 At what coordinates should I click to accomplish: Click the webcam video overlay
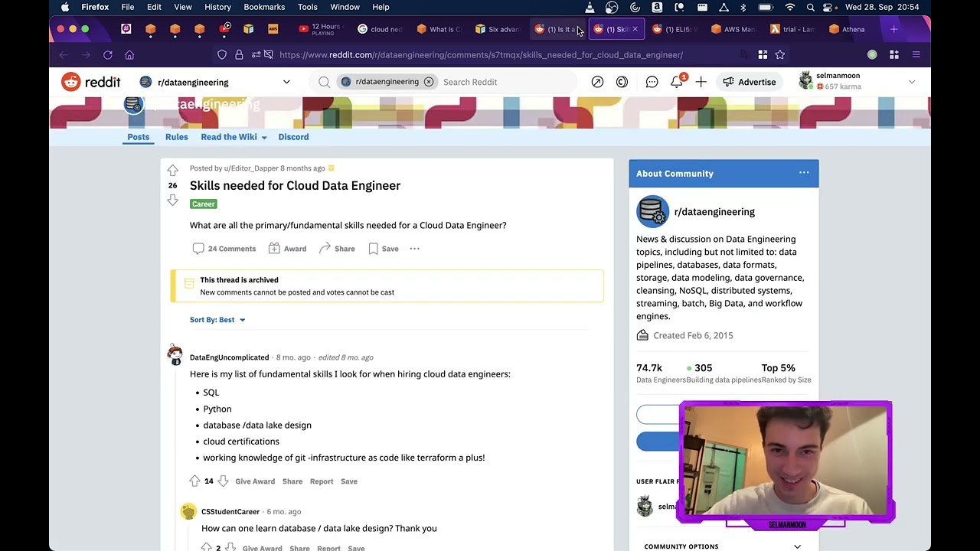point(785,461)
